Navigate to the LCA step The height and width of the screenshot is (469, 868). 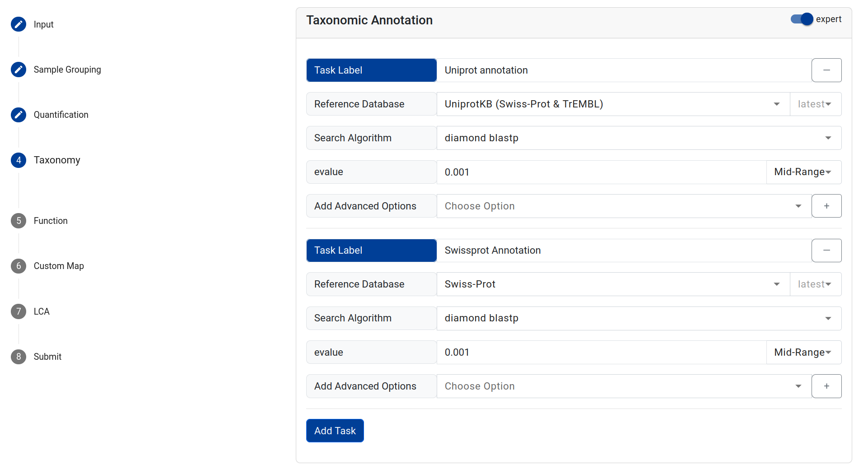coord(42,311)
